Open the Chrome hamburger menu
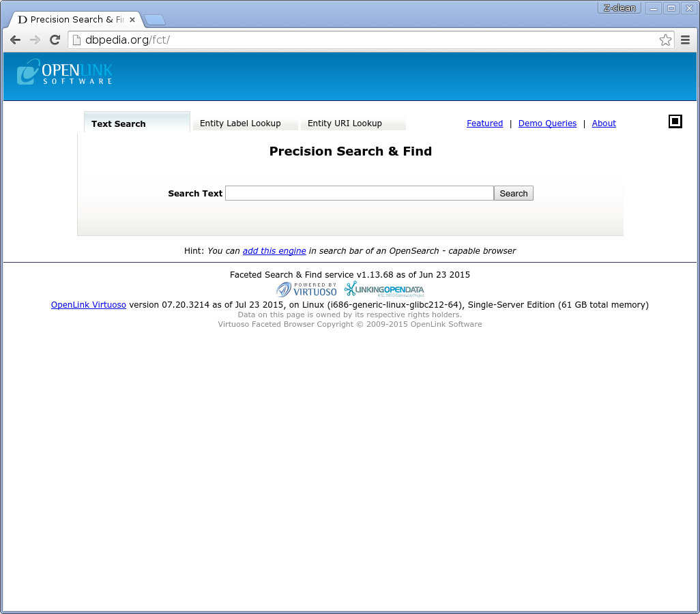The height and width of the screenshot is (614, 700). point(685,40)
